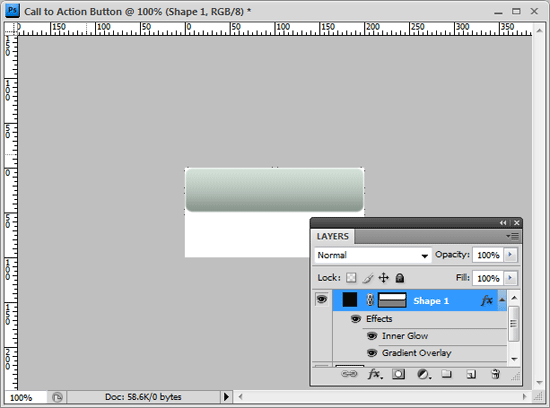Click the rounded button shape on canvas
This screenshot has width=550, height=408.
point(274,190)
